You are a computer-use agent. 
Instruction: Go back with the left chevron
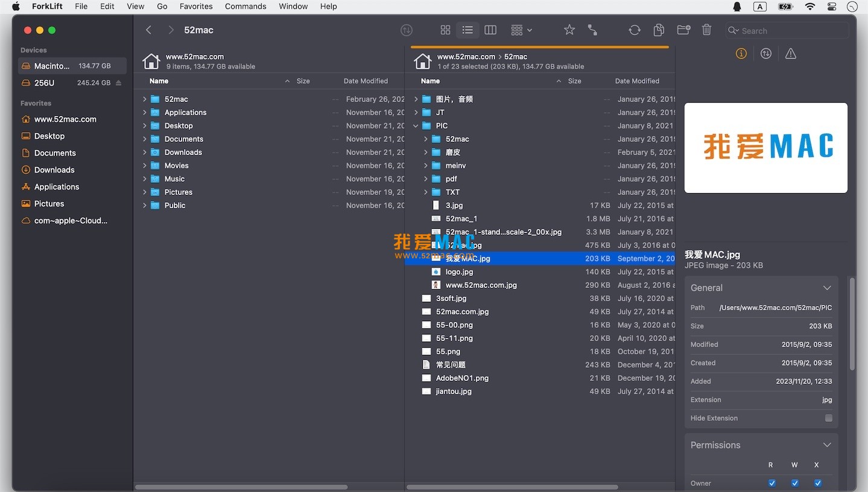[x=148, y=30]
